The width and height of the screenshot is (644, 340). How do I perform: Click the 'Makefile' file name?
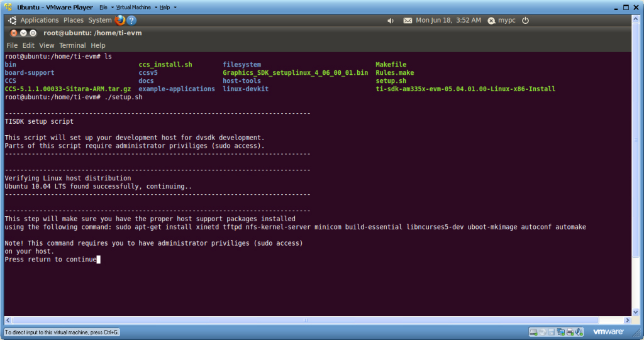tap(391, 65)
